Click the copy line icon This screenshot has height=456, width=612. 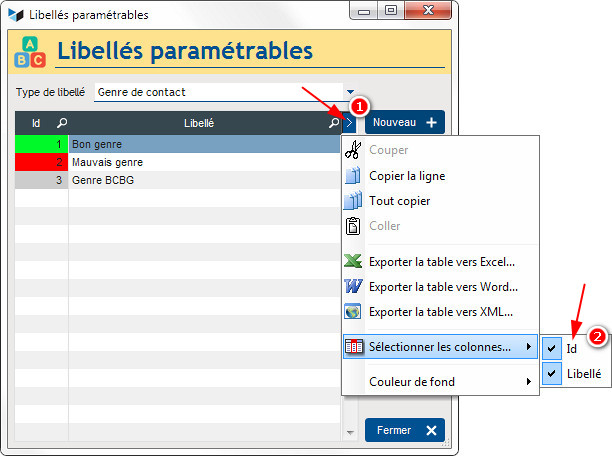pos(352,176)
